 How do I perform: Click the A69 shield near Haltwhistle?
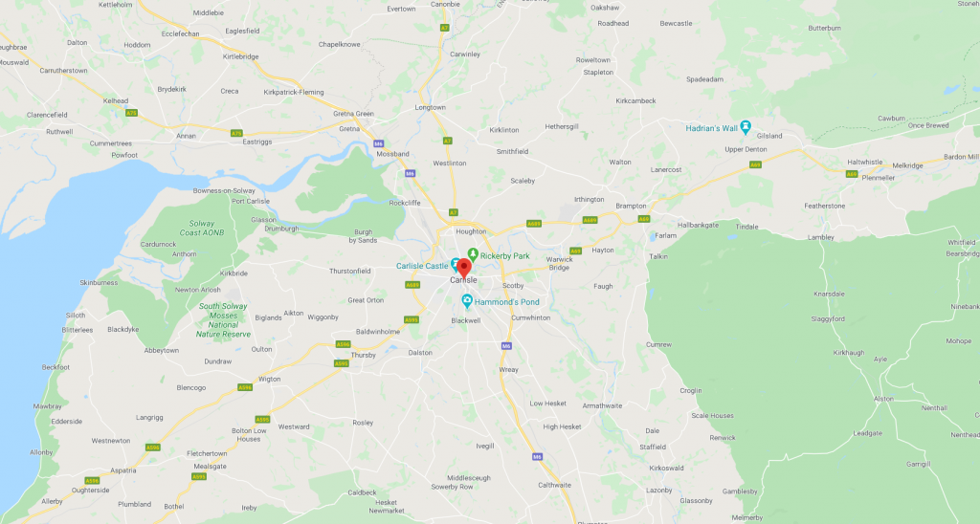click(x=852, y=174)
